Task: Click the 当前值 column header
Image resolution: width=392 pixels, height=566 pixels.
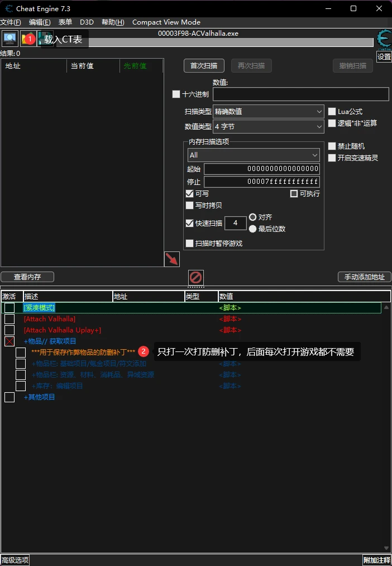Action: click(93, 66)
